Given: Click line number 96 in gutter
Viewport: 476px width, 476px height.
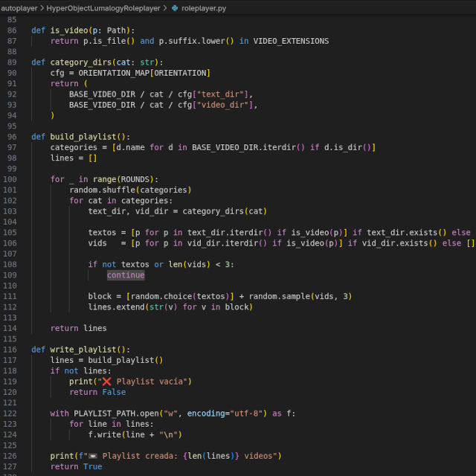Looking at the screenshot, I should (x=12, y=137).
